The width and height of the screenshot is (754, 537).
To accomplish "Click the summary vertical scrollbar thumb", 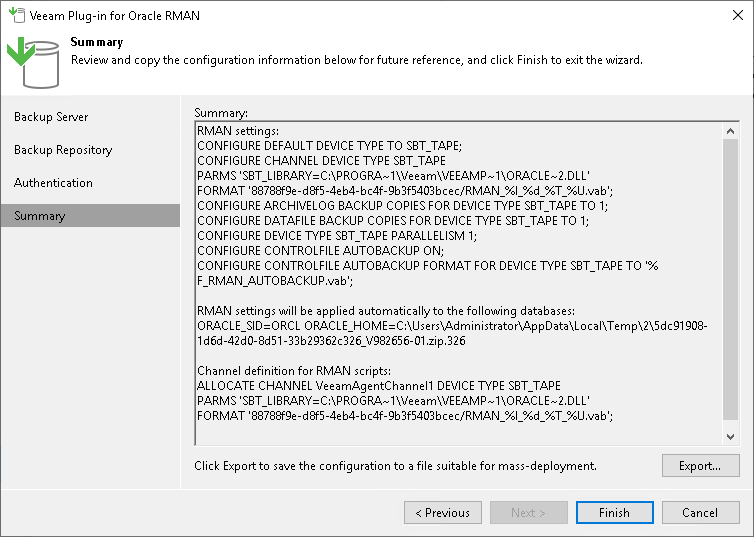I will coord(730,279).
